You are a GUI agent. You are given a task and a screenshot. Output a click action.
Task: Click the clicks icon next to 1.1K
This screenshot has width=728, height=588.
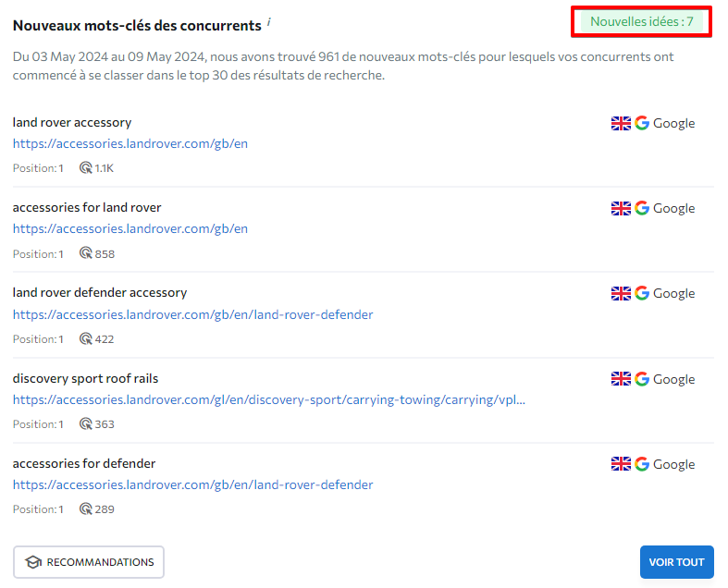(x=86, y=168)
